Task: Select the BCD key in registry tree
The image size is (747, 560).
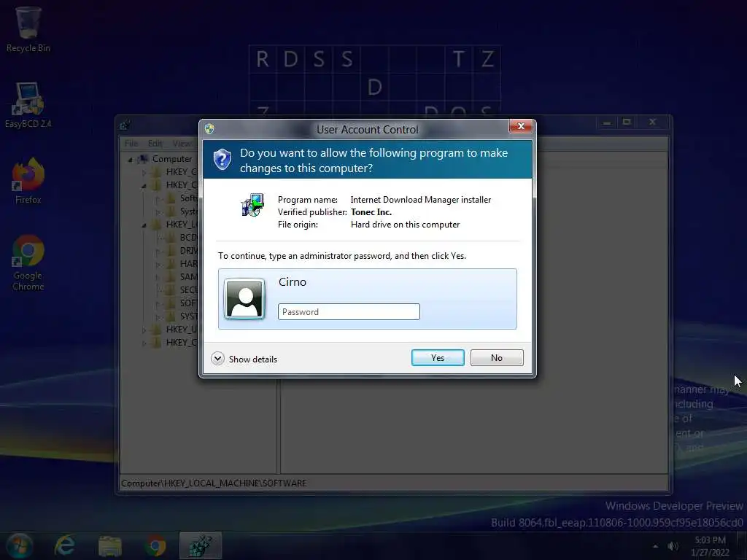Action: click(188, 237)
